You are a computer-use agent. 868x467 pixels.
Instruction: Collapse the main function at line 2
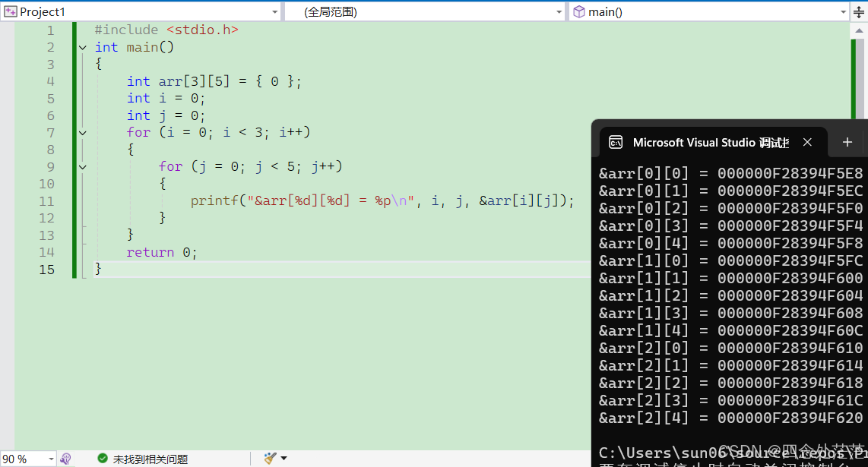(x=83, y=48)
